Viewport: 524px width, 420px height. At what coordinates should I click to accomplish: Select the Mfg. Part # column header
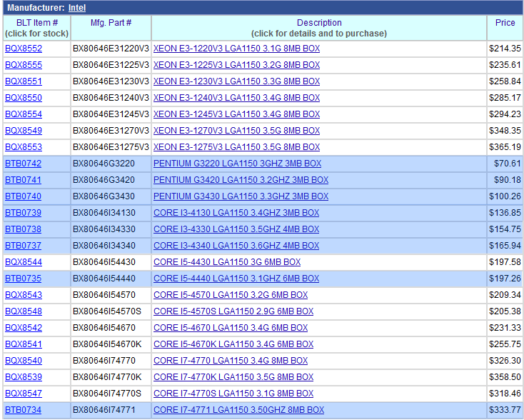(111, 28)
